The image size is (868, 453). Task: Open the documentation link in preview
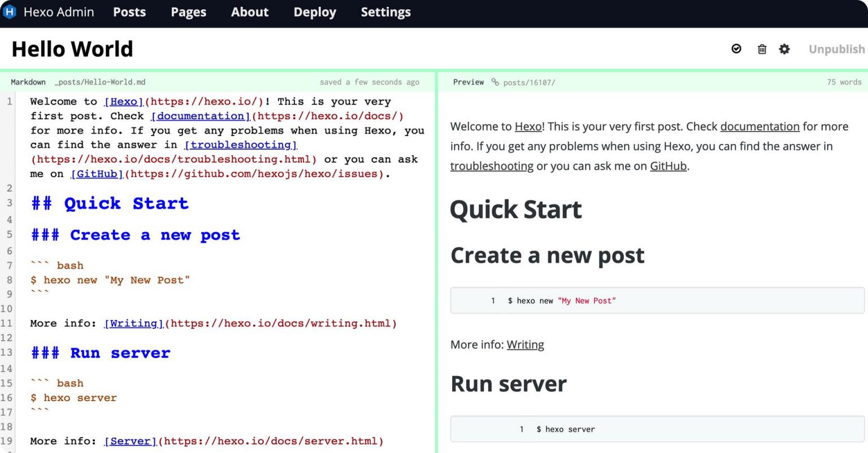point(759,127)
